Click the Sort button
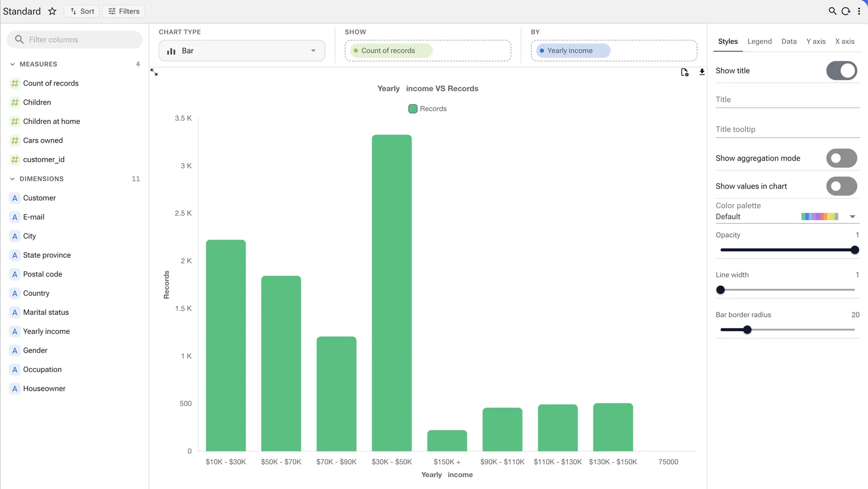 tap(82, 11)
